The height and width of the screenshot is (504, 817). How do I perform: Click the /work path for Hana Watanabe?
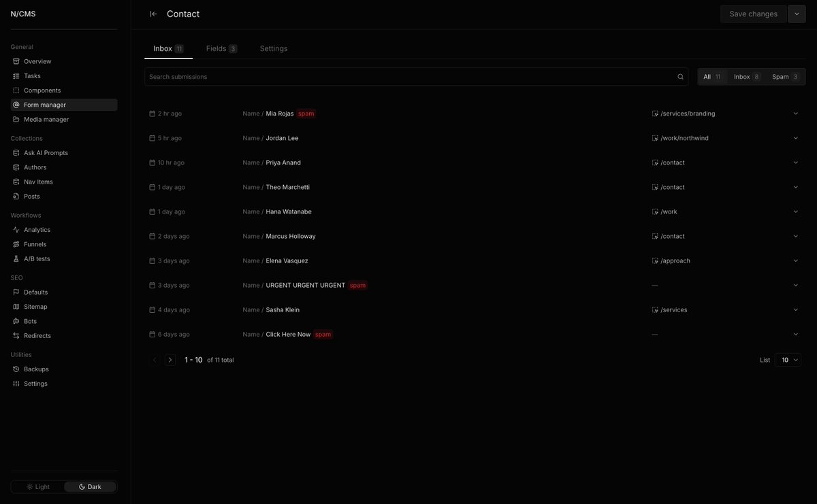pos(669,212)
